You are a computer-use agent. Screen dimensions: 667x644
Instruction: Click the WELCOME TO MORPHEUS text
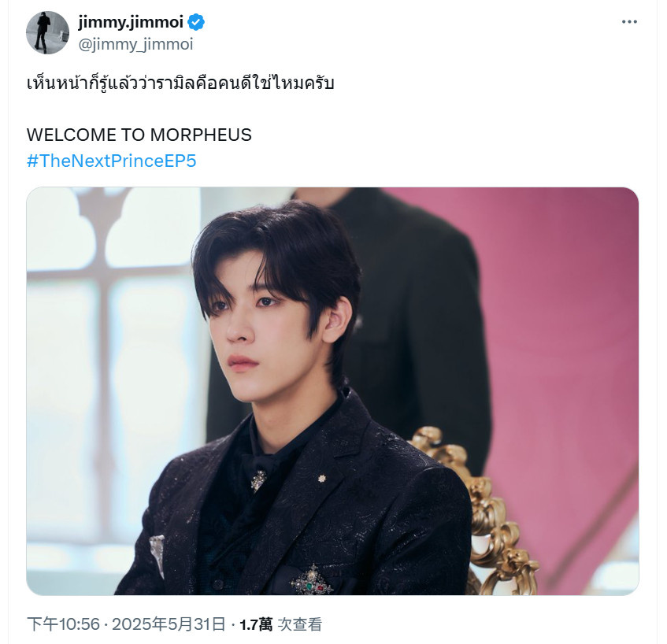pos(139,135)
